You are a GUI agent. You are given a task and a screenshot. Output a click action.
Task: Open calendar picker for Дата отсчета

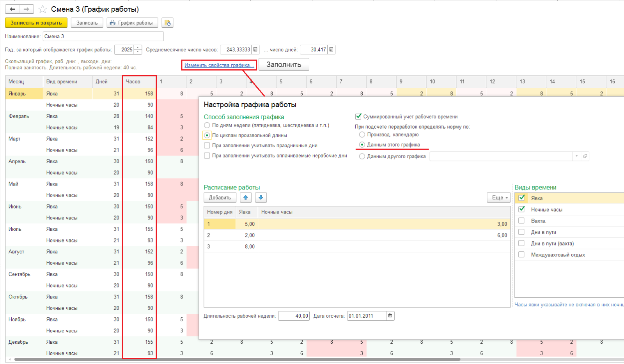pos(390,316)
